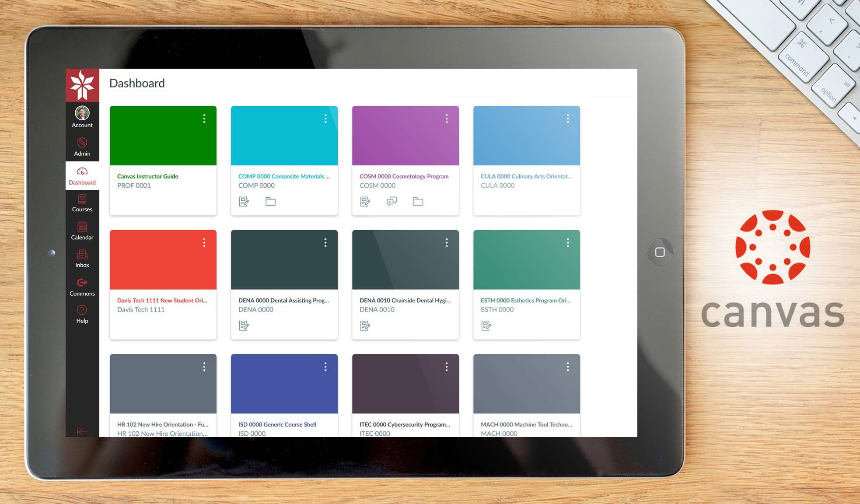This screenshot has height=504, width=860.
Task: Open the Admin shield icon
Action: [82, 143]
